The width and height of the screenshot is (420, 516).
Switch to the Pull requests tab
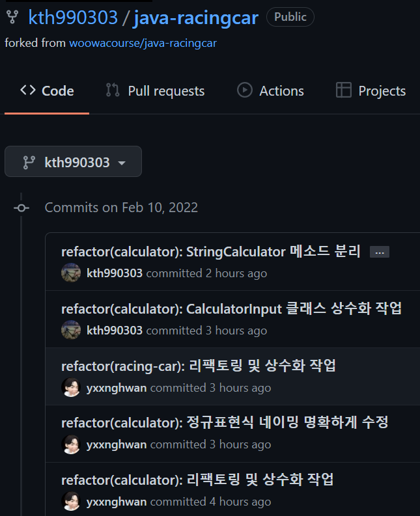[155, 91]
